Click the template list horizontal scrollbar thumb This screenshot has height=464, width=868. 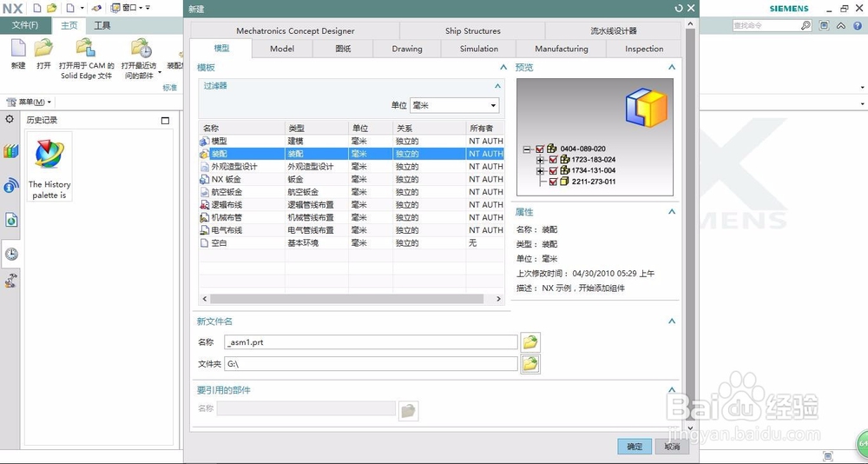coord(347,299)
